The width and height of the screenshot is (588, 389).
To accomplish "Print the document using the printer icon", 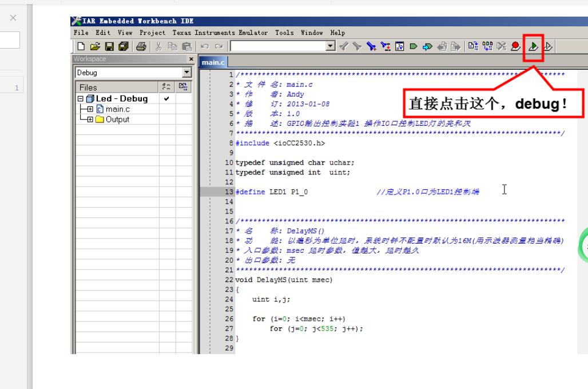I will click(x=141, y=46).
